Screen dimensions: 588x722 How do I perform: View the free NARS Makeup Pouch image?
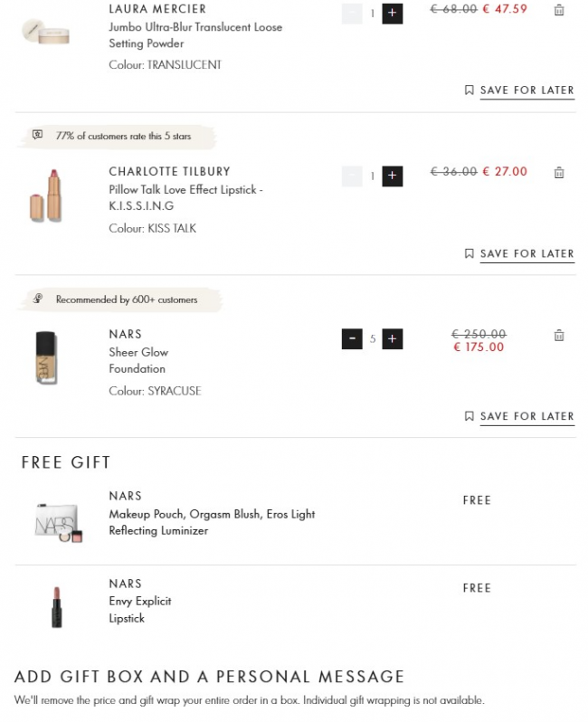[58, 522]
